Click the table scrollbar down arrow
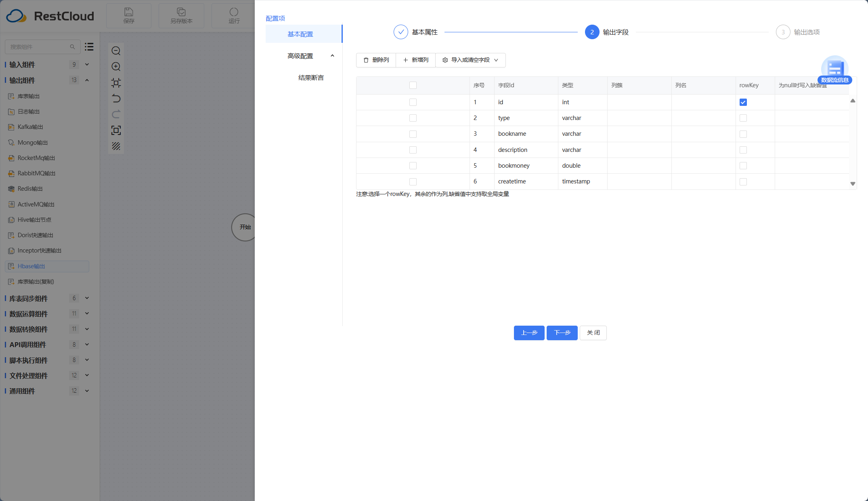 click(853, 184)
